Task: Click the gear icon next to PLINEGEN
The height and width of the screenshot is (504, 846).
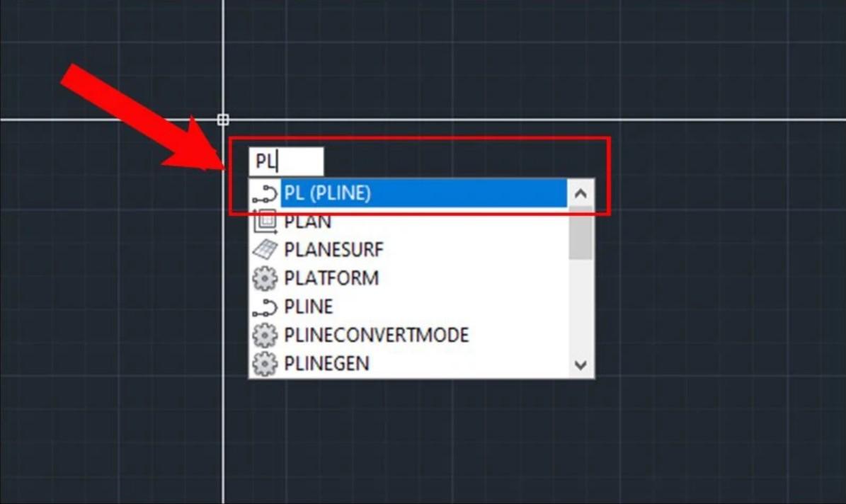Action: (x=264, y=364)
